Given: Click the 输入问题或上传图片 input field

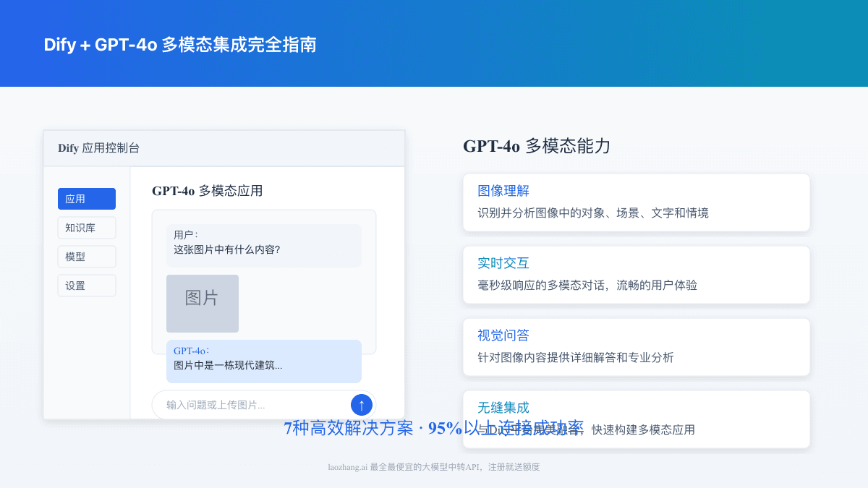Looking at the screenshot, I should tap(264, 405).
